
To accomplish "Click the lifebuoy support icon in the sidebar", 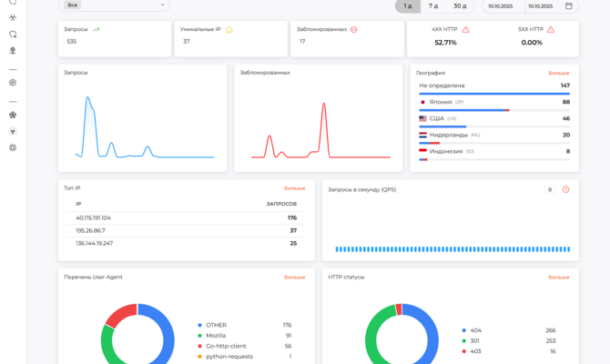I will (13, 147).
